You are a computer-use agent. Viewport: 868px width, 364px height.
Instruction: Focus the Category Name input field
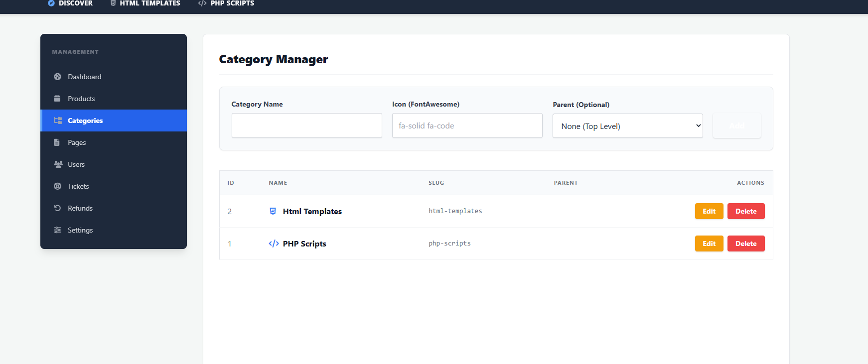coord(307,125)
